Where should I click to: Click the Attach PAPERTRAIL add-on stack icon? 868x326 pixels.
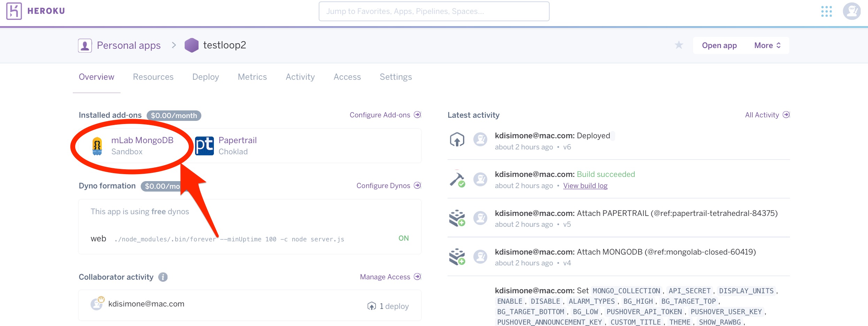[457, 218]
